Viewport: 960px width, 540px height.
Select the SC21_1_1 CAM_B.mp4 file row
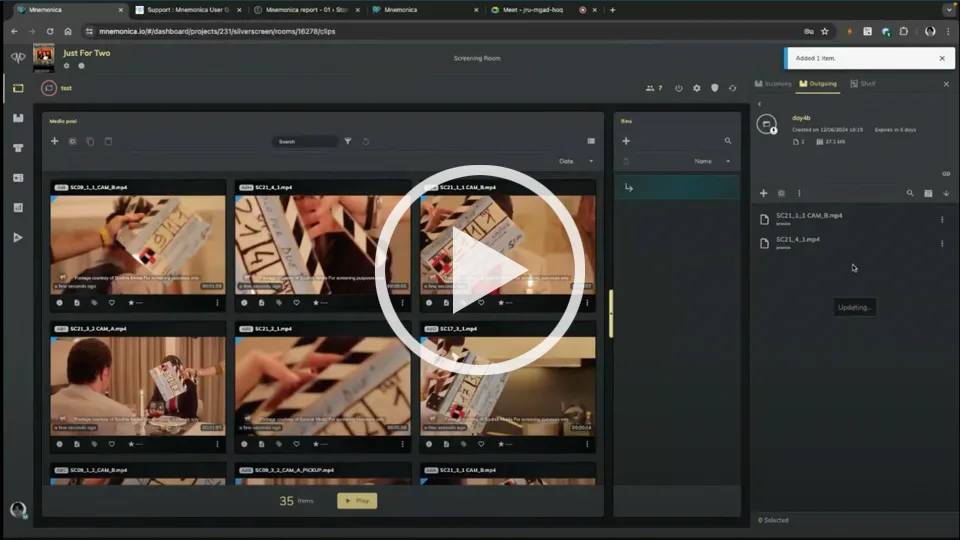(x=852, y=219)
